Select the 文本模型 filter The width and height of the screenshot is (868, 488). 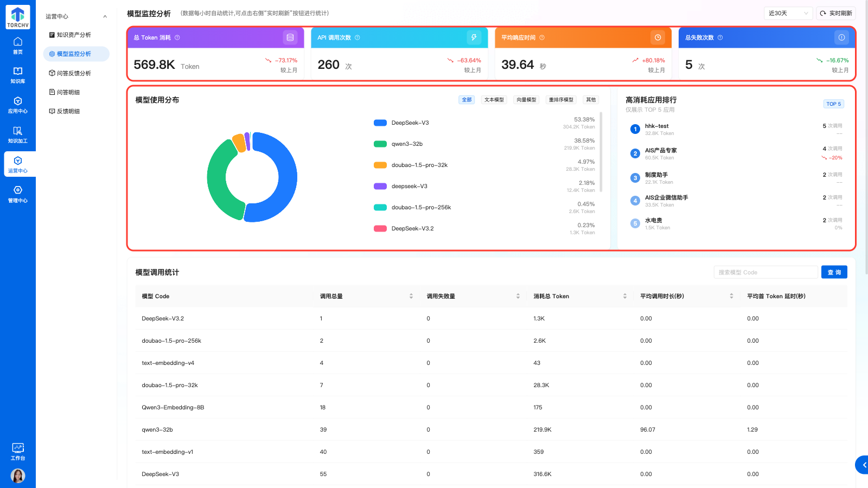(494, 100)
